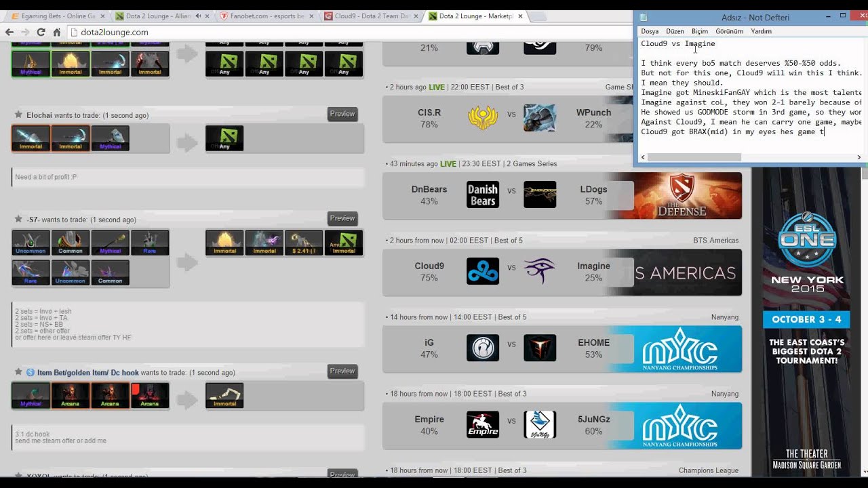Open the Görünüm menu in Notepad
The width and height of the screenshot is (868, 488).
click(x=730, y=31)
